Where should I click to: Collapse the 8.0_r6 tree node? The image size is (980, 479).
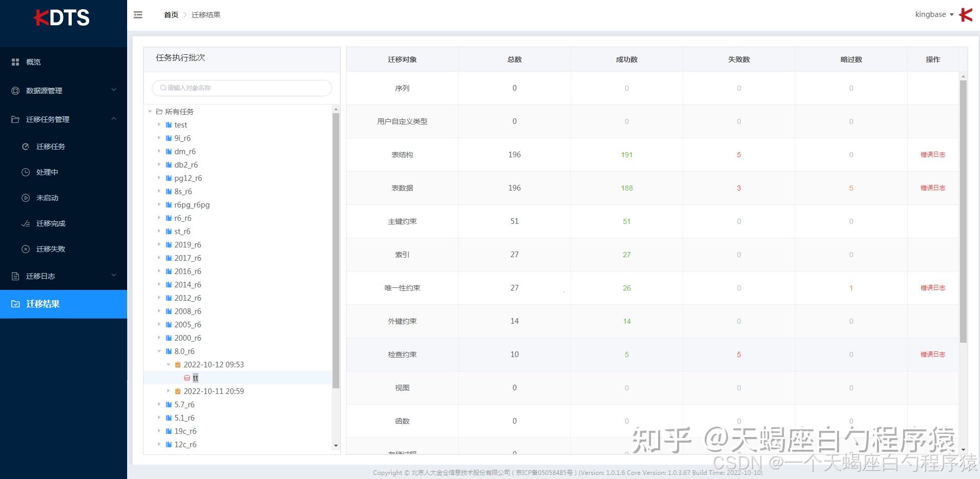pyautogui.click(x=159, y=351)
